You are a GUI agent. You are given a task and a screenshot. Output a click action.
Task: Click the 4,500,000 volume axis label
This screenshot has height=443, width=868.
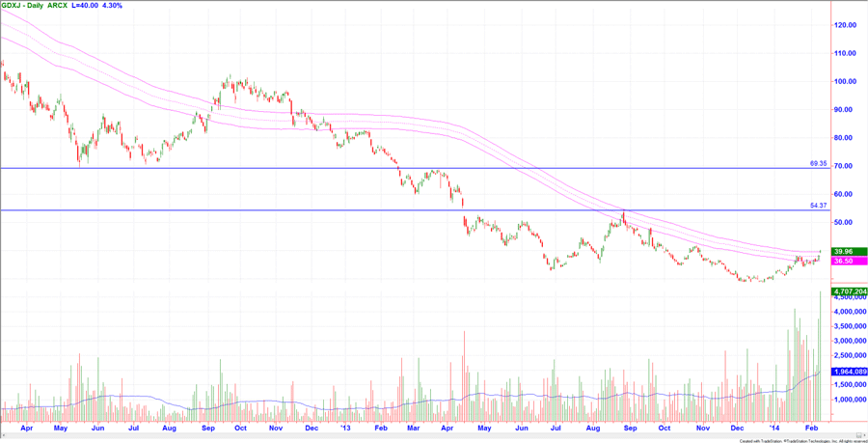(850, 297)
